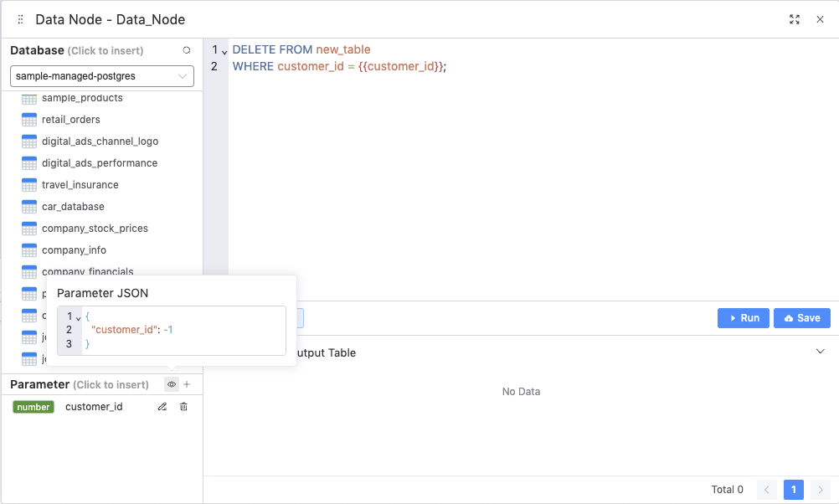Insert the digital_ads_performance table
Image resolution: width=839 pixels, height=504 pixels.
click(99, 163)
